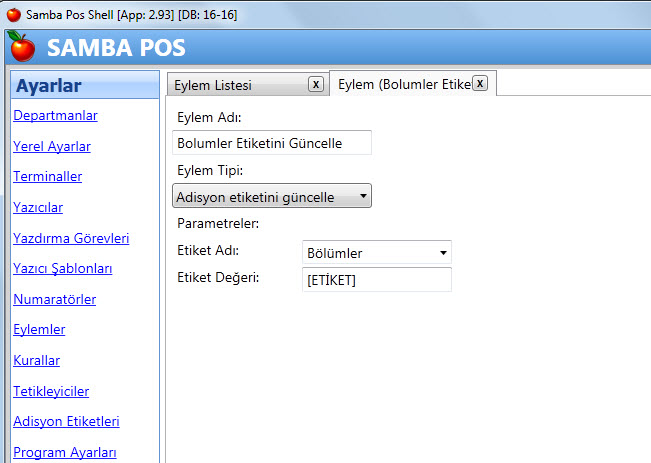Navigate to Yazıcılar
651x463 pixels.
pyautogui.click(x=38, y=208)
